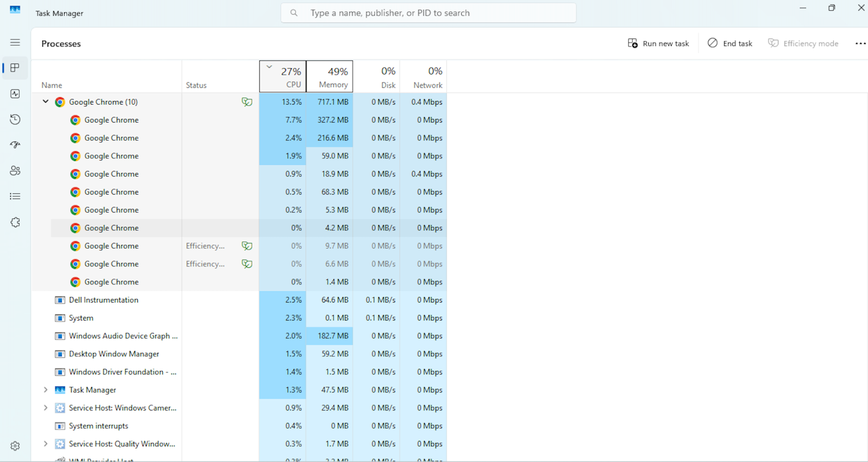The width and height of the screenshot is (868, 462).
Task: Click the Task Manager app icon in title bar
Action: pyautogui.click(x=15, y=10)
